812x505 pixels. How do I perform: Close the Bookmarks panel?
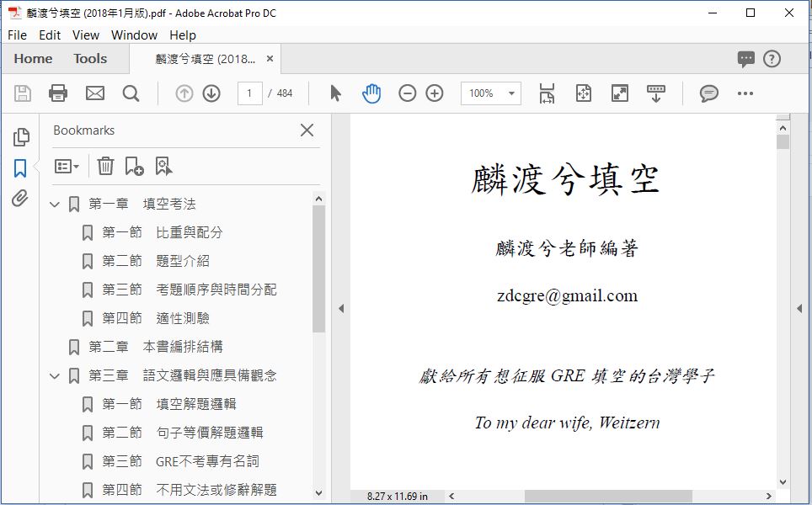pyautogui.click(x=307, y=130)
